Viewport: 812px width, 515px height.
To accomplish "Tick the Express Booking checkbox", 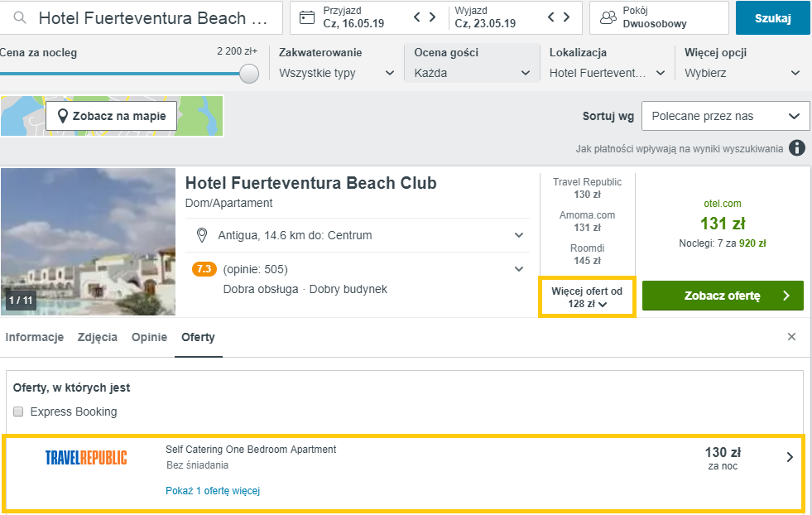I will 19,412.
